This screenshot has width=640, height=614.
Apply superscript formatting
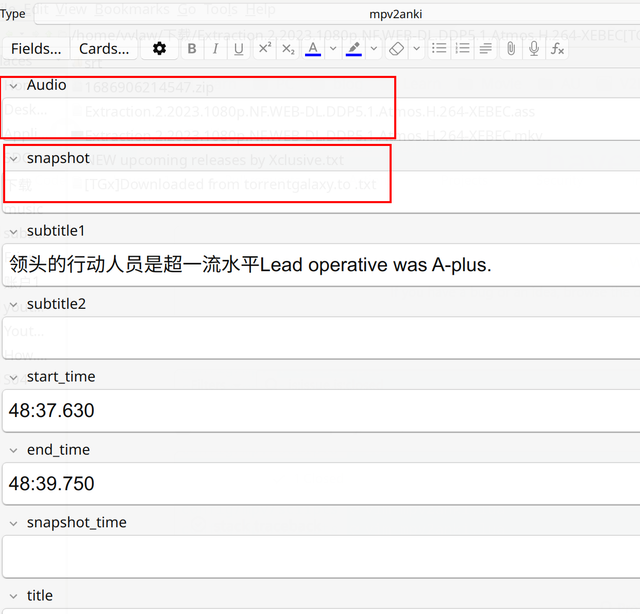click(x=265, y=49)
